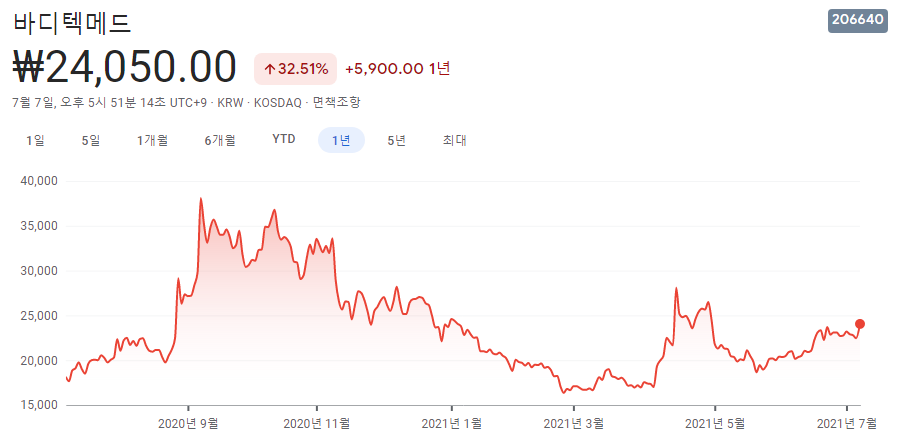This screenshot has height=444, width=897.
Task: Click the ₩24,050.00 price value
Action: click(x=124, y=68)
